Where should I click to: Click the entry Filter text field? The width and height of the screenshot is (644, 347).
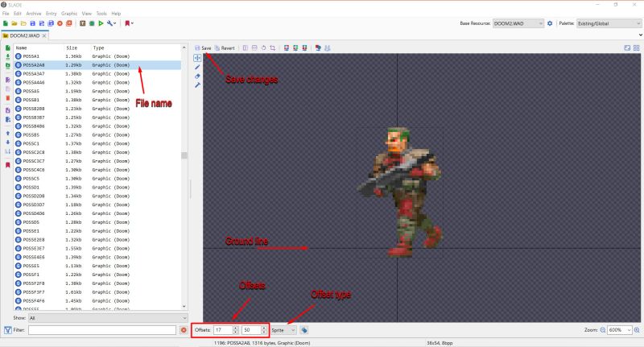(x=101, y=330)
